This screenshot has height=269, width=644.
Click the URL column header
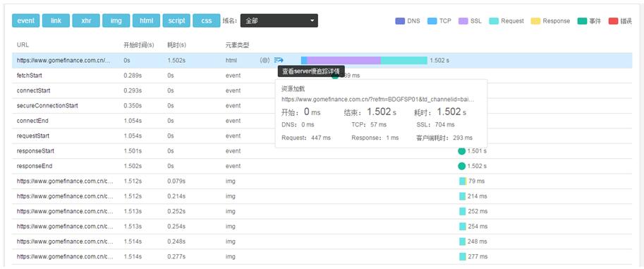pyautogui.click(x=23, y=45)
